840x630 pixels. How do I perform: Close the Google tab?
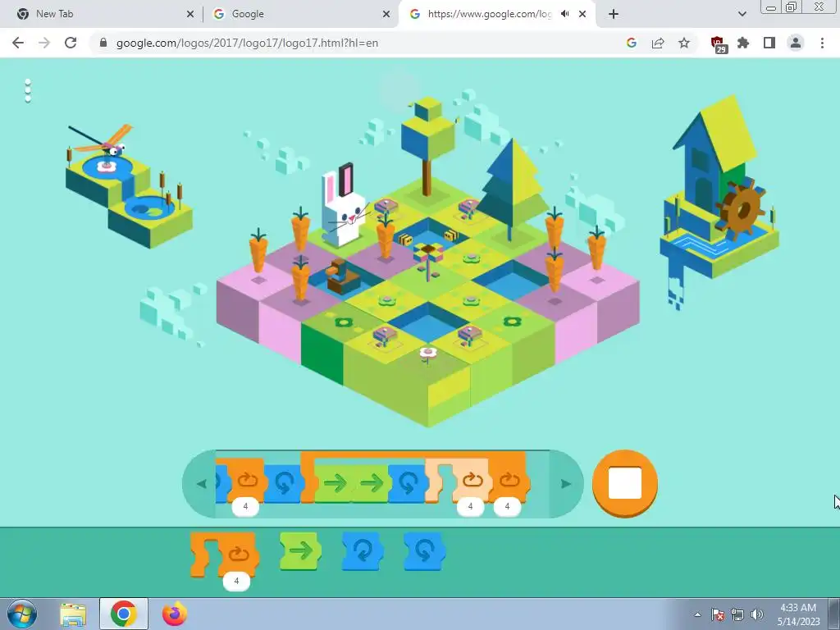[386, 14]
